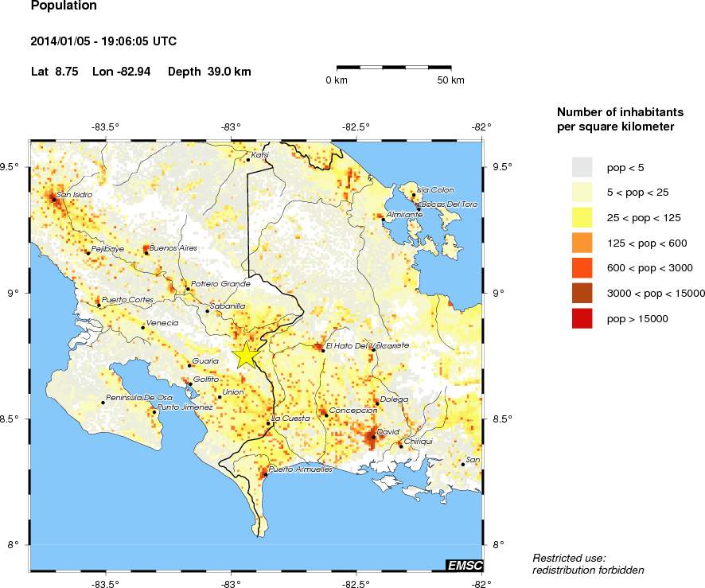Click the yellow epicenter star marker

click(x=246, y=355)
